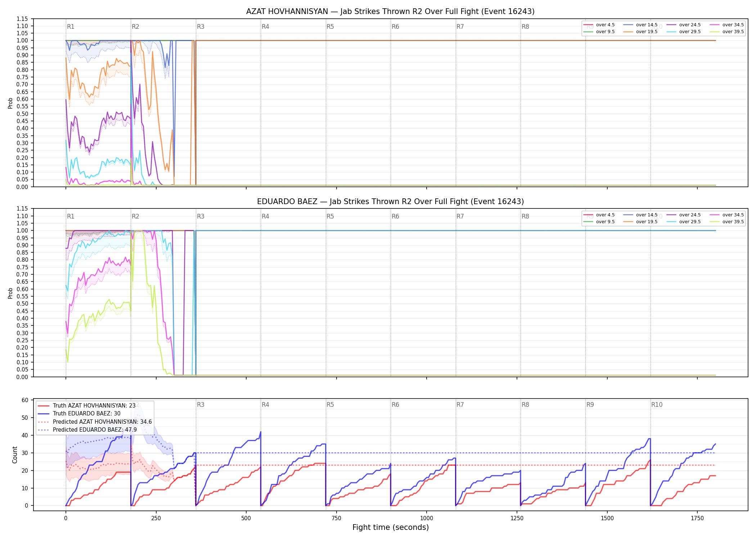The width and height of the screenshot is (756, 540).
Task: Select "Truth AZAT HOVHANNISYAN: 23" legend entry
Action: 87,405
